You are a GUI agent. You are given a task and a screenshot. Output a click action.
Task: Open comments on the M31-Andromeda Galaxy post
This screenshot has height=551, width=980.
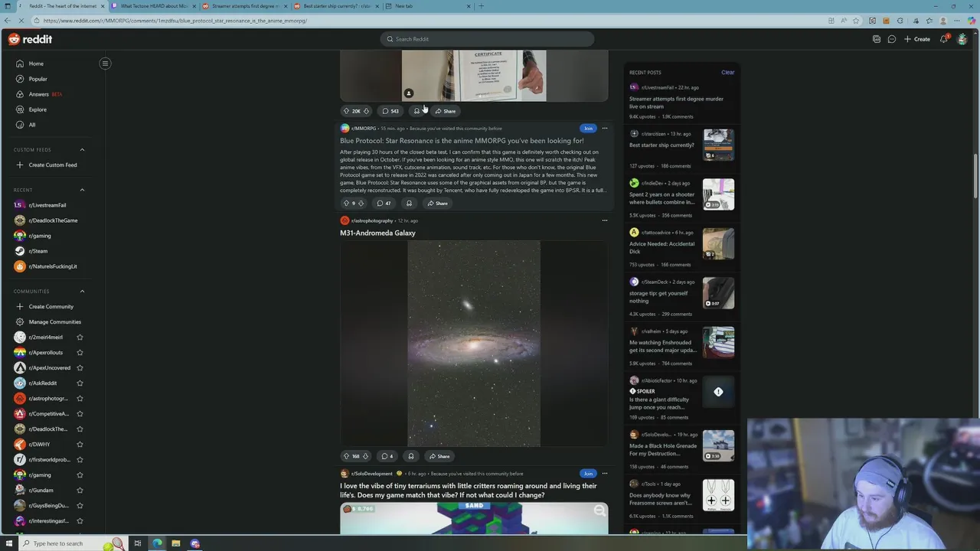pyautogui.click(x=388, y=456)
